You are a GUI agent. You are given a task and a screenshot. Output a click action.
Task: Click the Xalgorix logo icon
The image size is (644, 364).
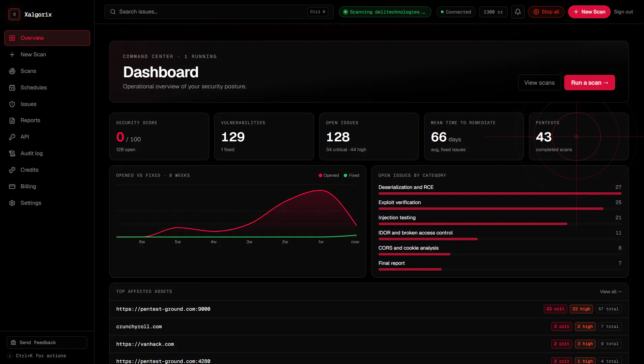(14, 15)
